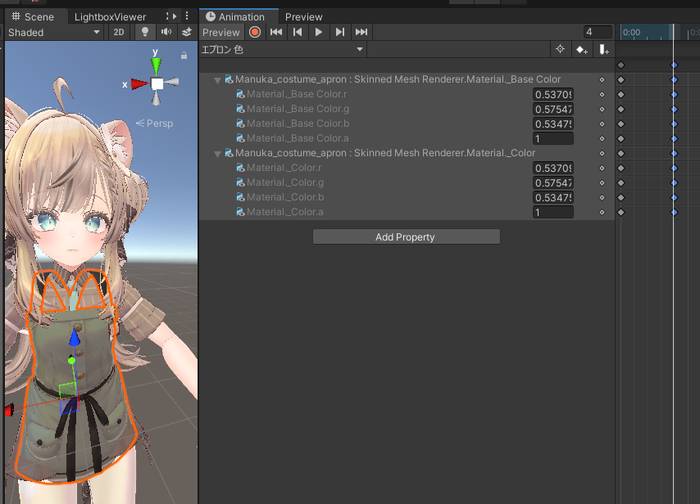Viewport: 700px width, 504px height.
Task: Click the filter by selection icon
Action: point(560,49)
